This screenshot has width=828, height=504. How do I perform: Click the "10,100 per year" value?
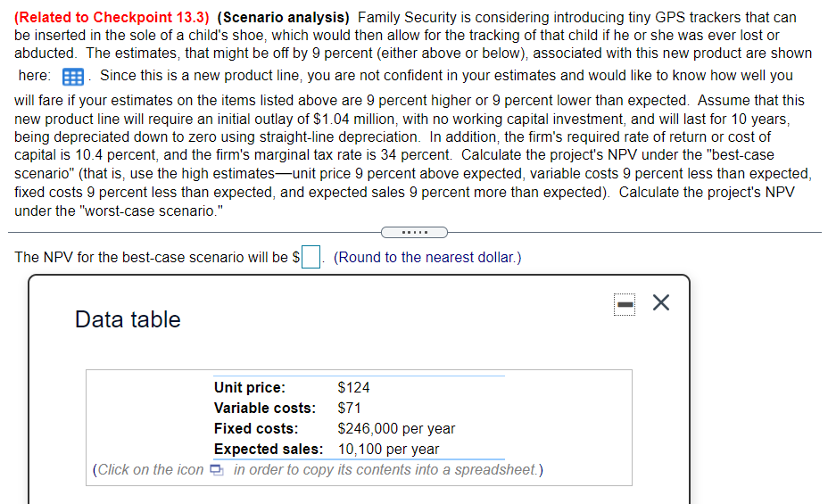(388, 449)
